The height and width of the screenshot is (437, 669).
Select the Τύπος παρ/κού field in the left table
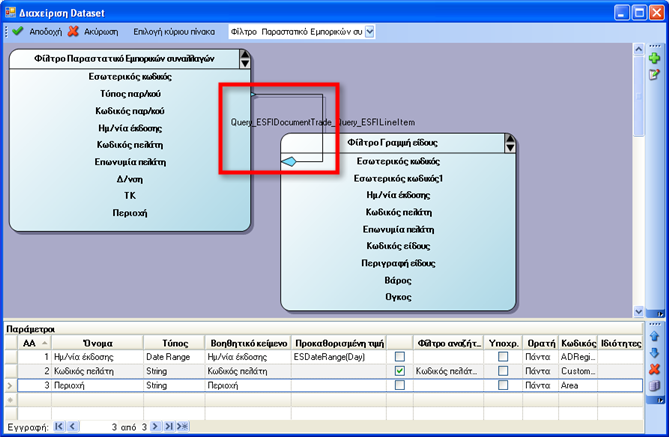(130, 94)
